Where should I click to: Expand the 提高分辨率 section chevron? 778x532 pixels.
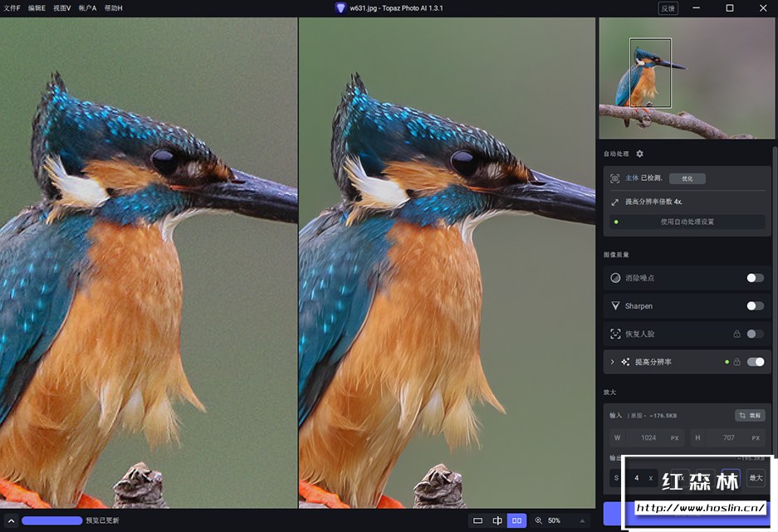612,362
